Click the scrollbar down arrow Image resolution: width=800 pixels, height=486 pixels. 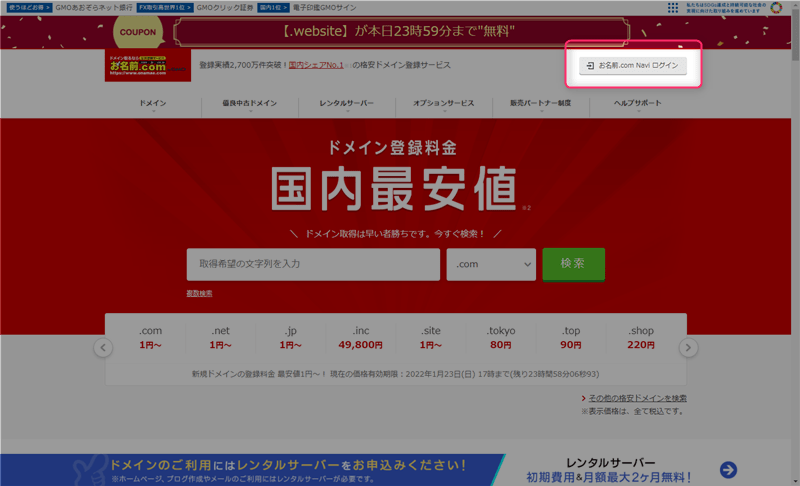[x=795, y=481]
